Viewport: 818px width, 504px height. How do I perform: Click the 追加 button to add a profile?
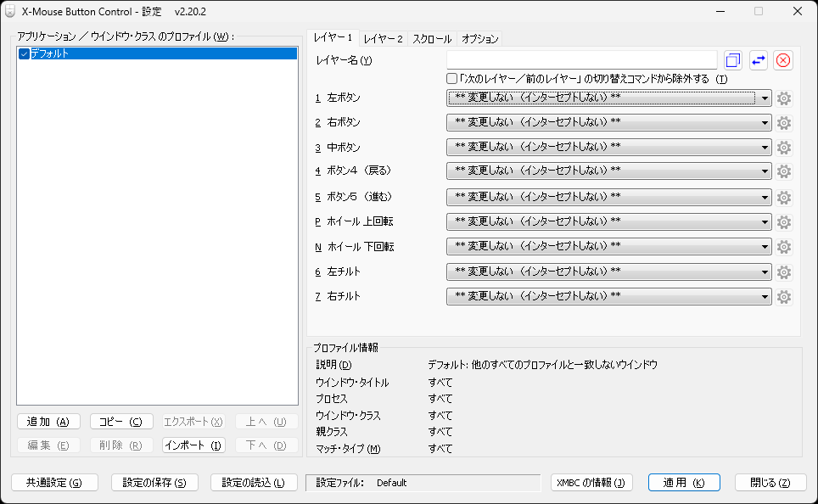point(48,421)
